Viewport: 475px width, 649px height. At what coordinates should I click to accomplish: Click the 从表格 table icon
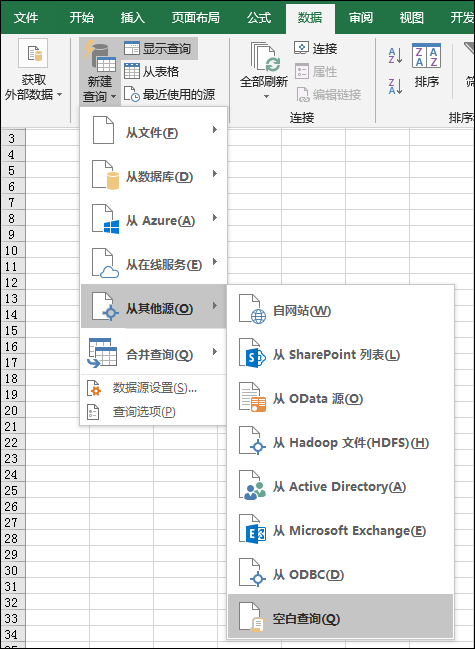click(132, 71)
